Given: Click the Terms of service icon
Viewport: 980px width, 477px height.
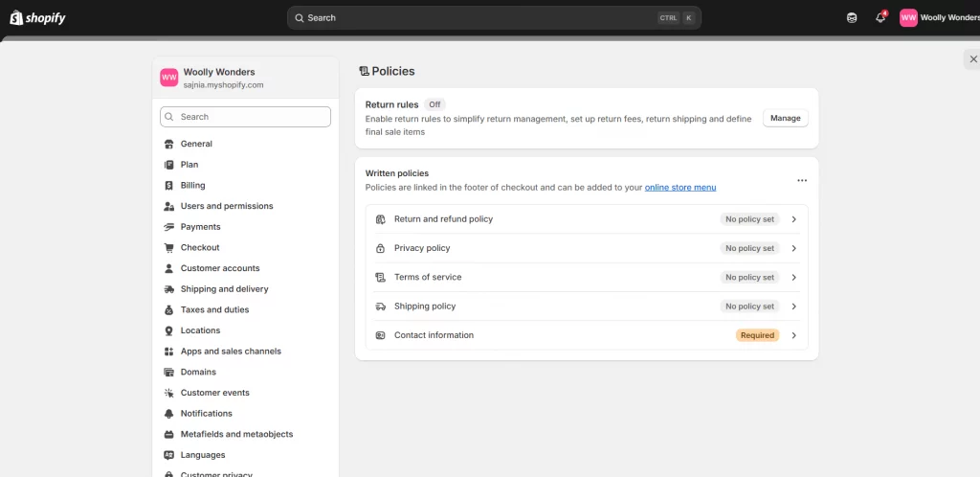Looking at the screenshot, I should pos(380,277).
